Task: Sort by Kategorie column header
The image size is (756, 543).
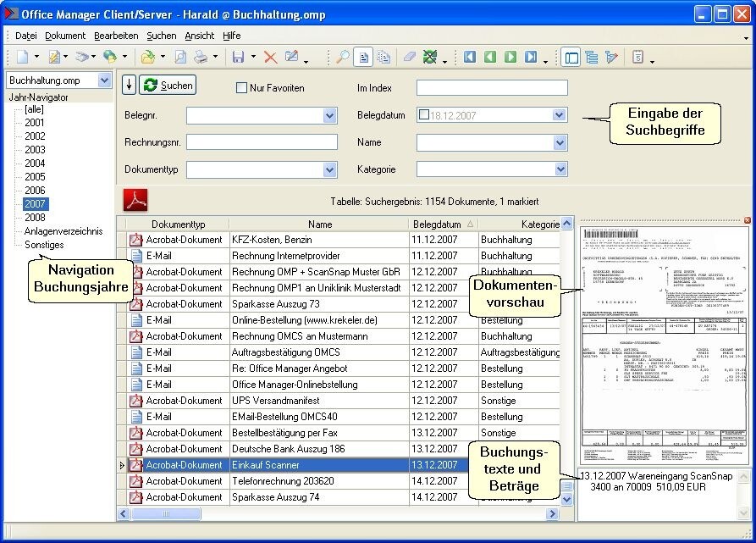Action: click(x=520, y=224)
